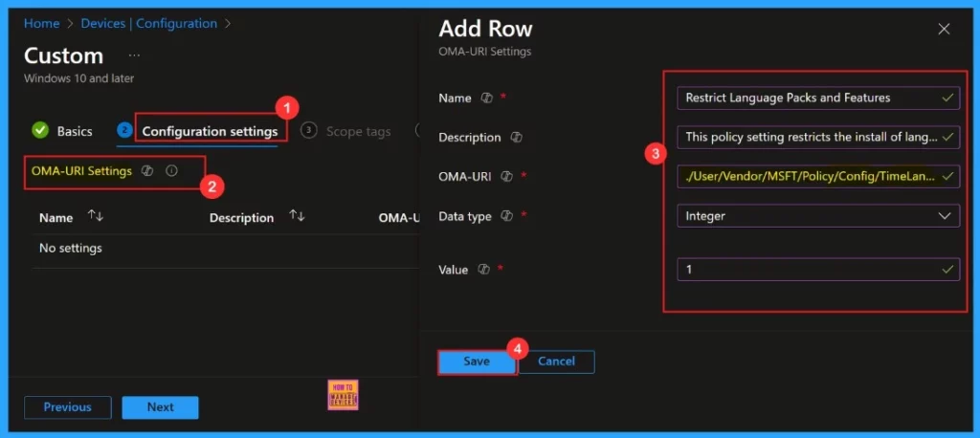Click the Copilot icon next to Data type
The width and height of the screenshot is (980, 438).
(x=507, y=216)
